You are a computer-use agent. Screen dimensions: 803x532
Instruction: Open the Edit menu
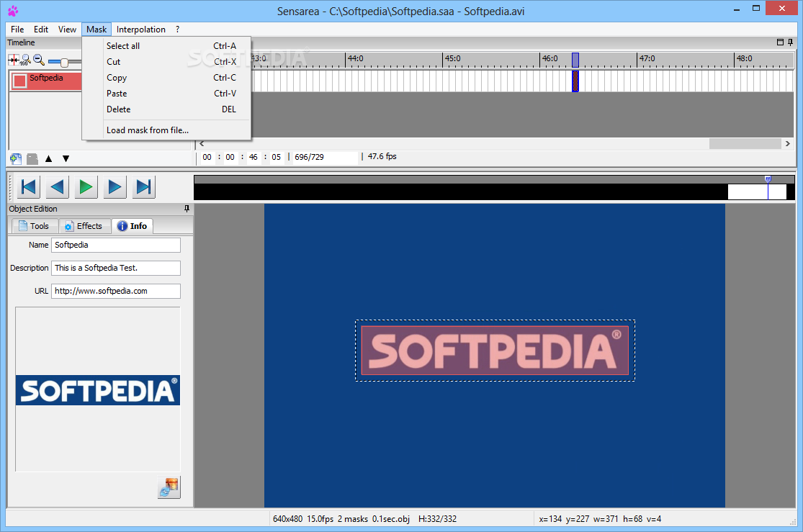(x=41, y=30)
